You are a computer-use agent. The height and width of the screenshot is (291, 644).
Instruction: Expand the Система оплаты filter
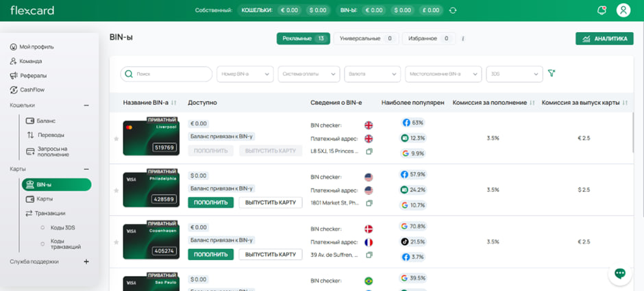pos(310,74)
